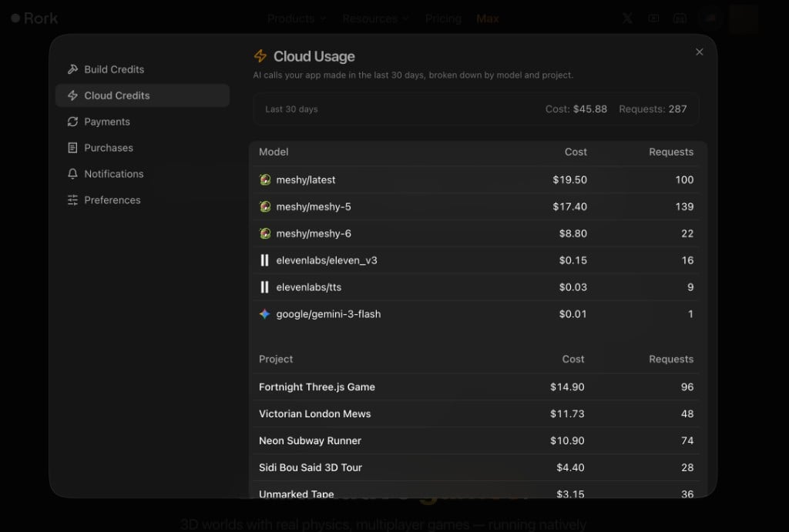Select the google/gemini-3-flash row label
Image resolution: width=789 pixels, height=532 pixels.
click(328, 314)
